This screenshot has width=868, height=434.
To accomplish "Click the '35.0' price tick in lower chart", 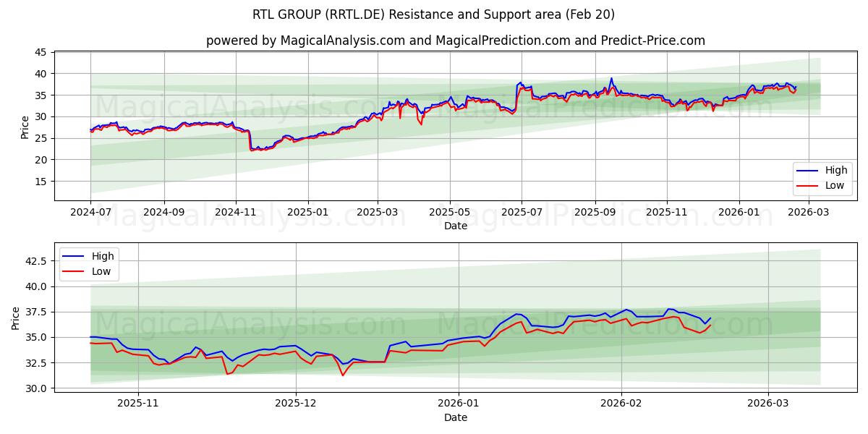I will click(36, 337).
